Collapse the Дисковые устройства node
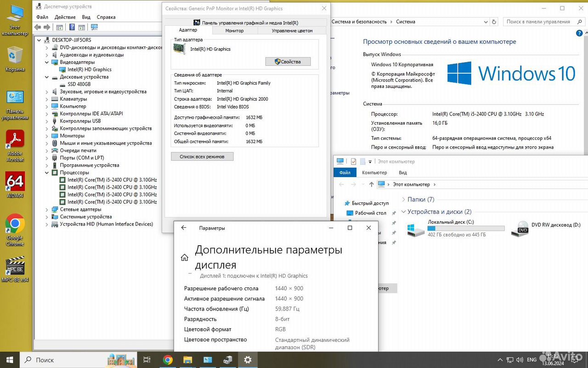The width and height of the screenshot is (588, 368). 47,77
